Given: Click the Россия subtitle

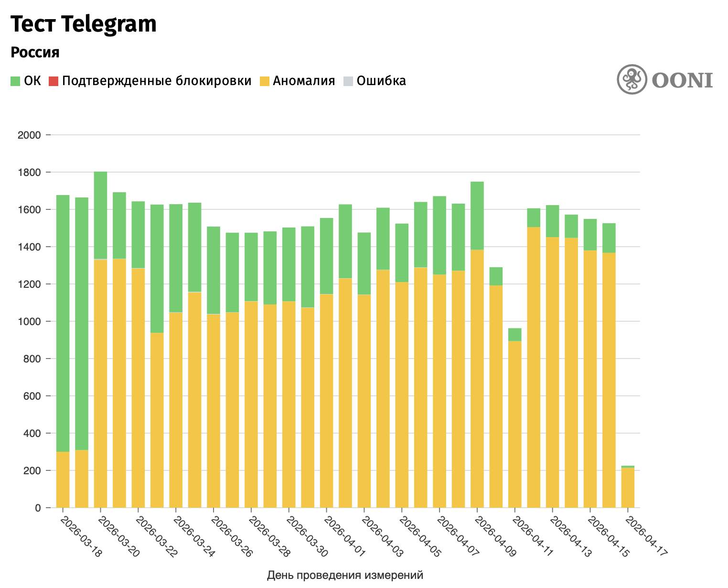Looking at the screenshot, I should [35, 53].
